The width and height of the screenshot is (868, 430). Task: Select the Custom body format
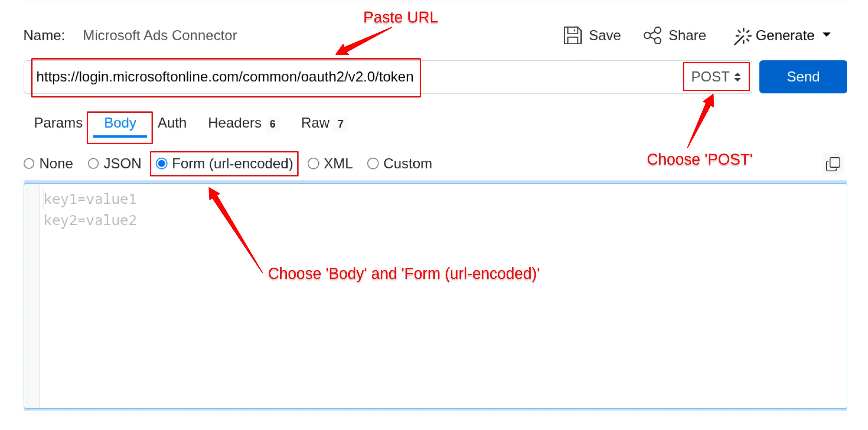point(399,163)
